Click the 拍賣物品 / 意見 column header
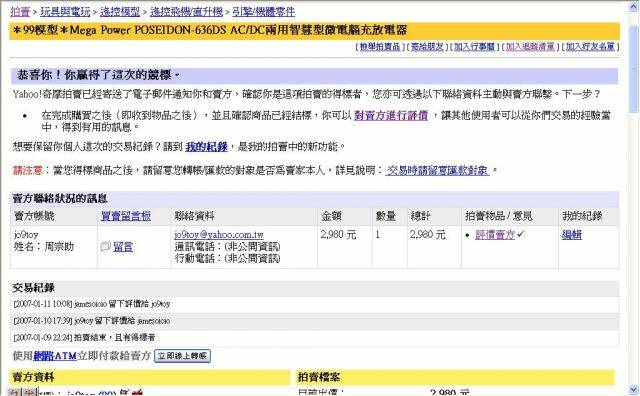640x396 pixels. point(499,216)
